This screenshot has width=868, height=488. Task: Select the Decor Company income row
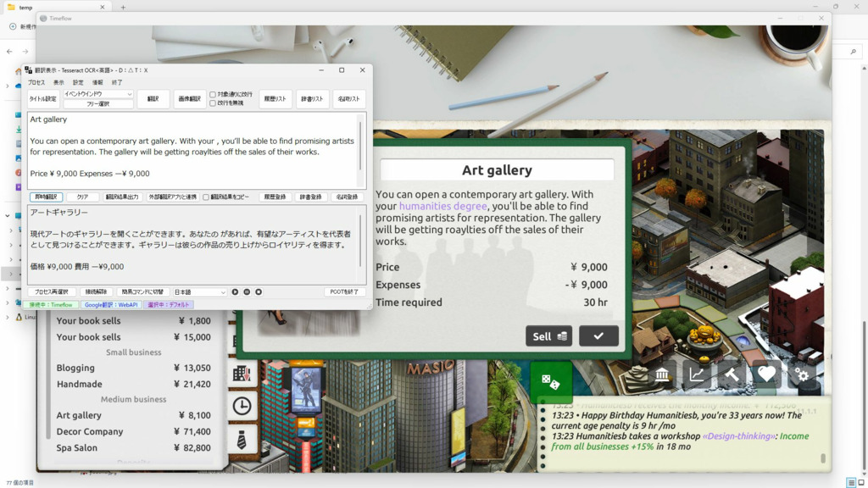tap(133, 431)
